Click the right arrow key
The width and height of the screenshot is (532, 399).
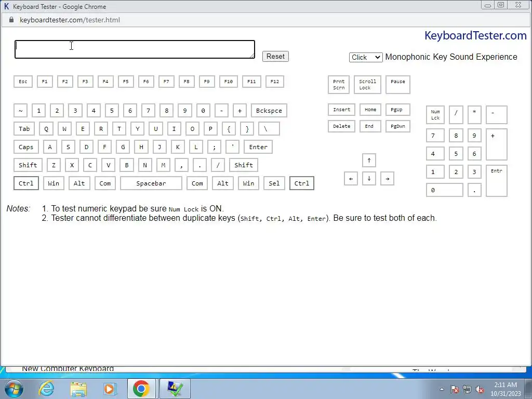(387, 179)
